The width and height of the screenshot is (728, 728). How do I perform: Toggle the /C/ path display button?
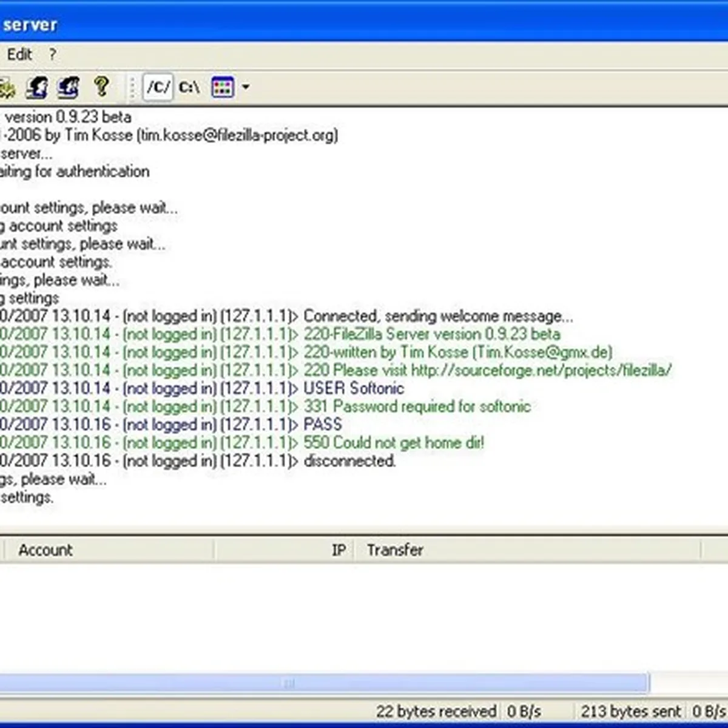click(158, 87)
